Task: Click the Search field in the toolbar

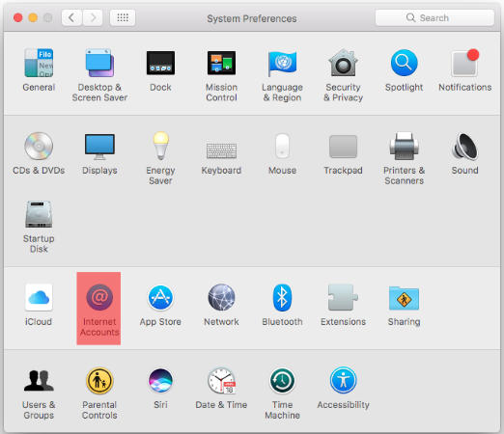Action: coord(434,17)
